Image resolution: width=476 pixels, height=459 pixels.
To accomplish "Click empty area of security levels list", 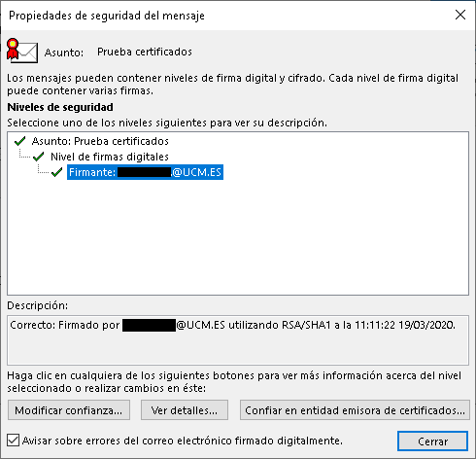I will point(238,236).
